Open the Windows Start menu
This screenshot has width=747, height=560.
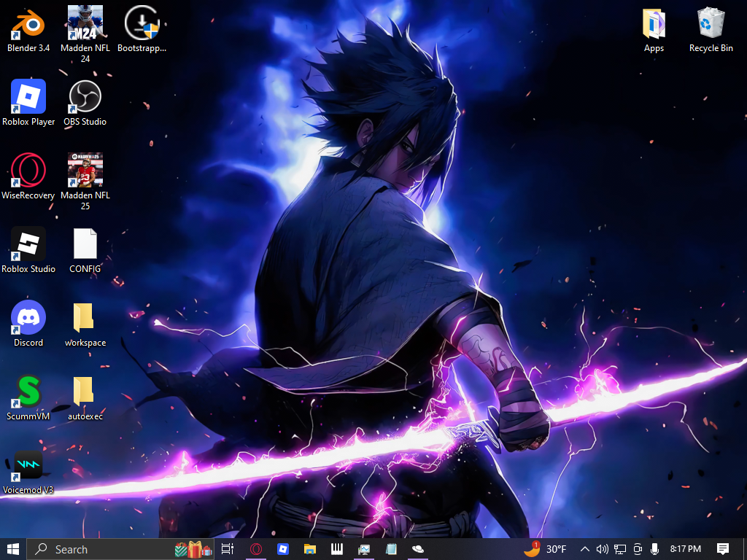click(x=13, y=549)
